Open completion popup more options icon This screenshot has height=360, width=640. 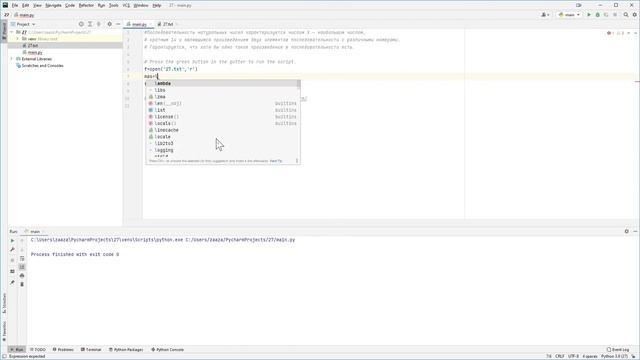pos(297,161)
